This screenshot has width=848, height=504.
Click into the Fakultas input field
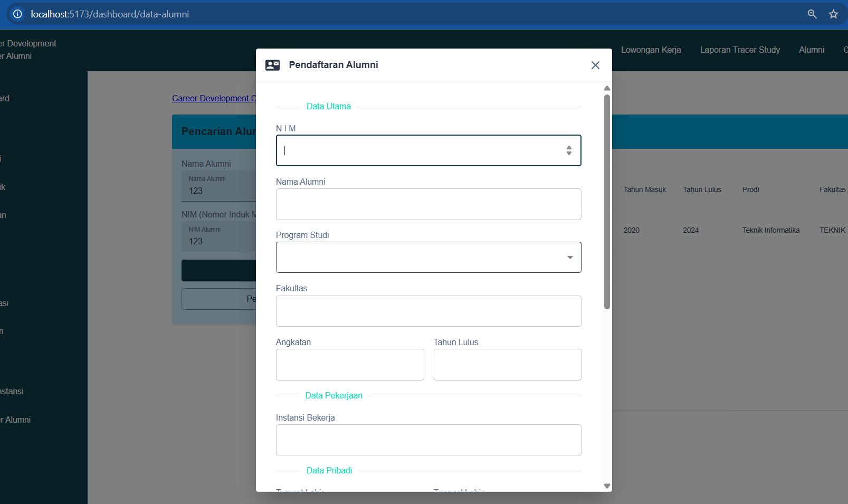click(x=428, y=311)
